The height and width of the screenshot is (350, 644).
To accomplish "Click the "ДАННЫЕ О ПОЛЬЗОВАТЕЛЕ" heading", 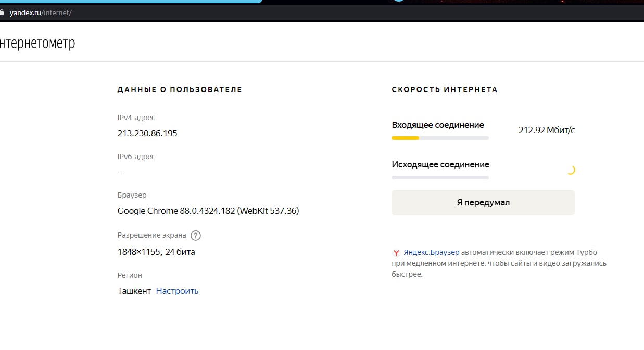I will 180,89.
